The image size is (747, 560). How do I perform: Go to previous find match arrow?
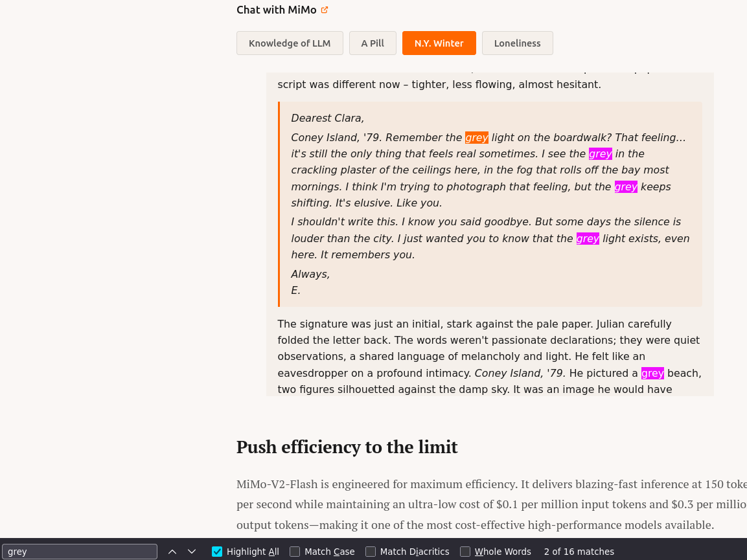[172, 552]
